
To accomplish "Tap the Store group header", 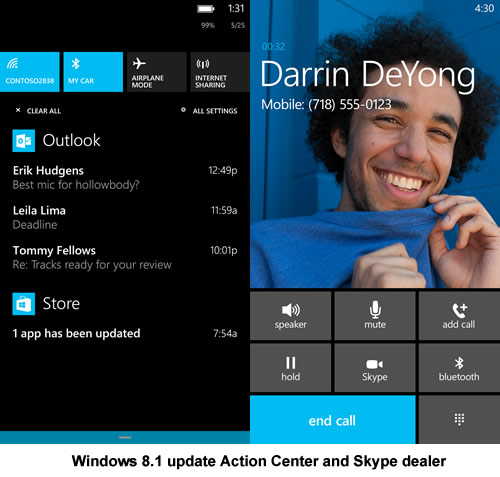I will [x=46, y=304].
